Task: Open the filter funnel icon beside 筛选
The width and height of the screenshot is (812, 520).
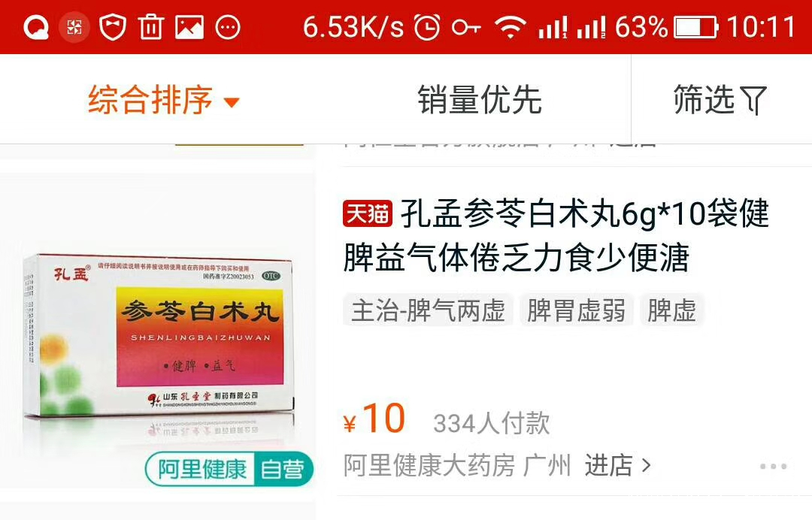Action: [x=753, y=100]
